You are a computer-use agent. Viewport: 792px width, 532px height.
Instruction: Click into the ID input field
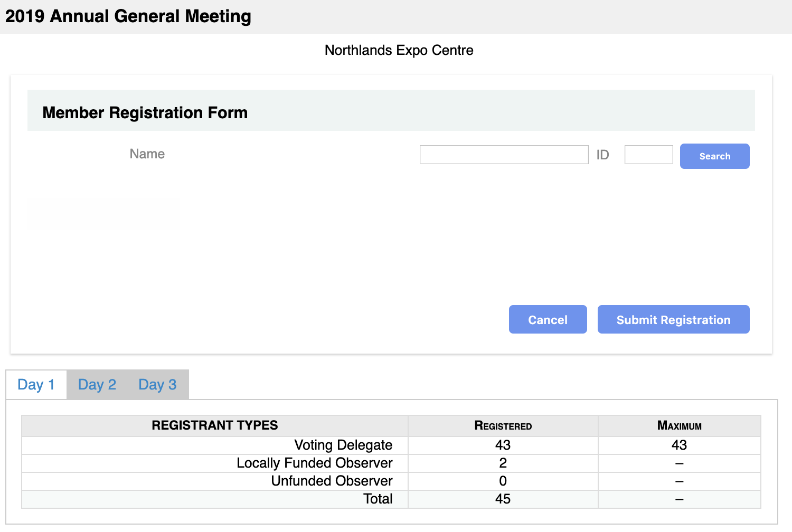(x=648, y=154)
